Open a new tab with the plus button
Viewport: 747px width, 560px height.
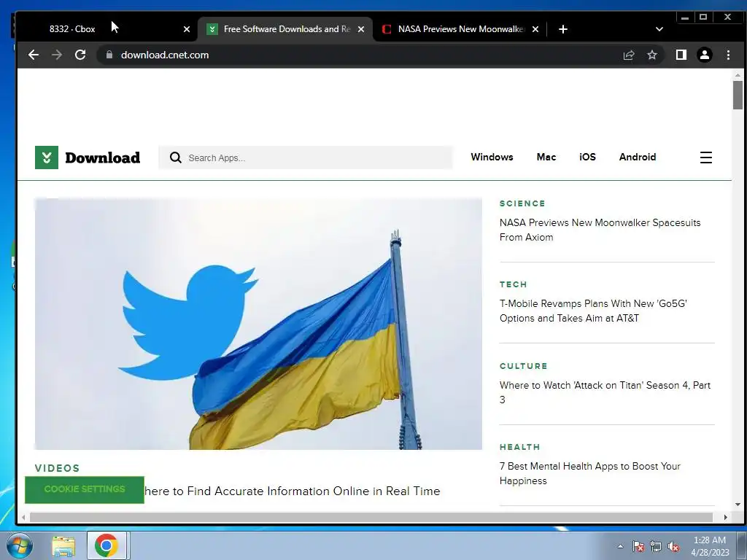(x=563, y=29)
